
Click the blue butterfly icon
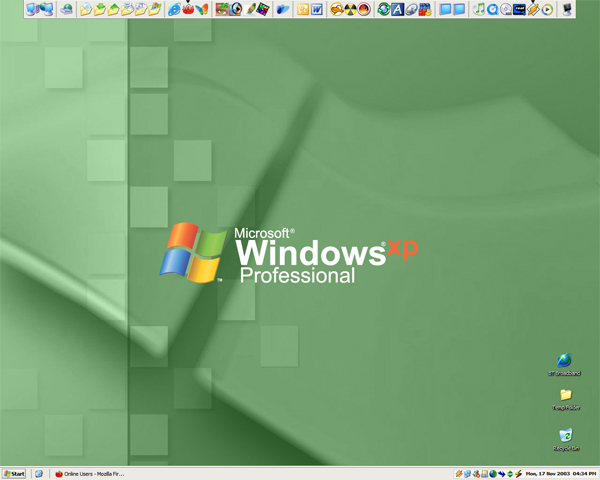click(x=283, y=9)
